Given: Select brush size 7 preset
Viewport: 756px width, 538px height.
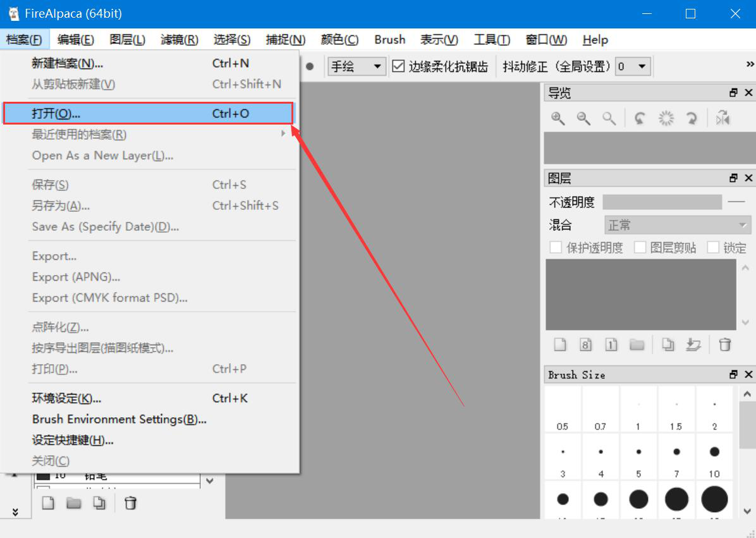Looking at the screenshot, I should pos(676,456).
